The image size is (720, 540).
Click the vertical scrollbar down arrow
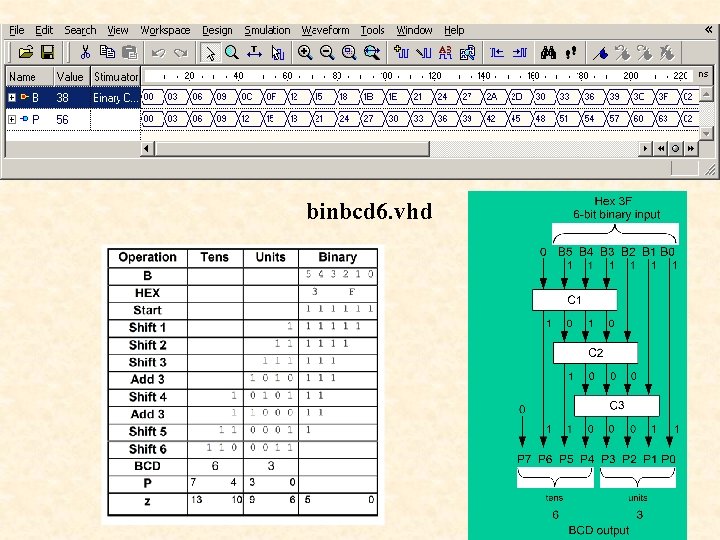707,133
